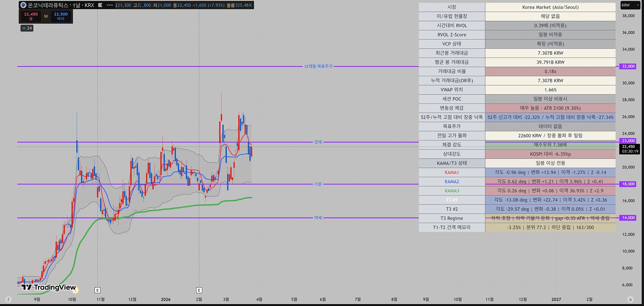644x306 pixels.
Task: Click the 온코닉테라퓨틱스 symbol logo icon
Action: point(23,5)
